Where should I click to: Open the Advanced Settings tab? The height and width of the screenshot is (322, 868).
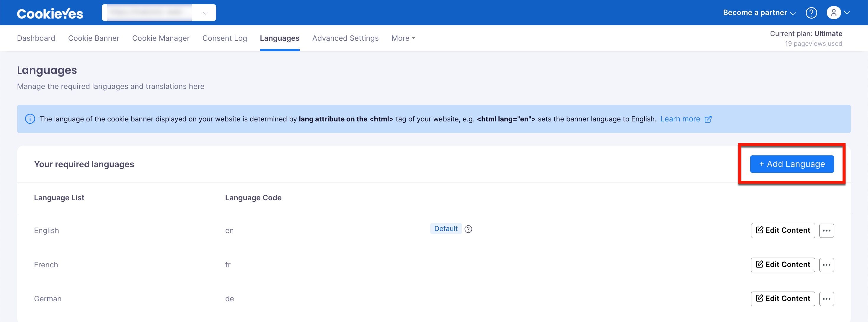[x=345, y=38]
